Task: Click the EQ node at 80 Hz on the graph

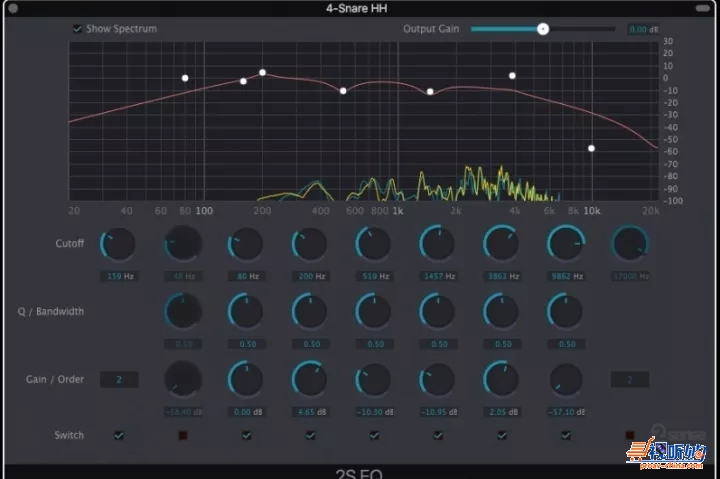Action: [x=185, y=78]
